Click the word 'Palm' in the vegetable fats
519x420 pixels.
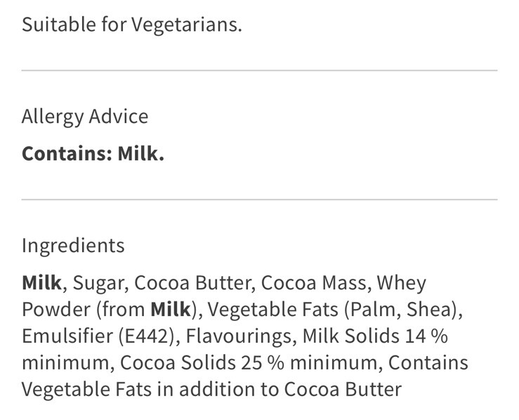pyautogui.click(x=372, y=310)
